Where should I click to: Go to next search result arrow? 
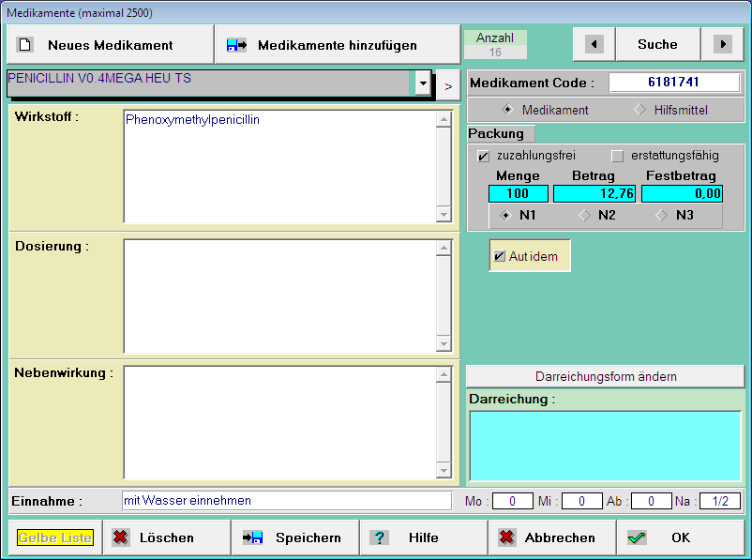point(721,44)
